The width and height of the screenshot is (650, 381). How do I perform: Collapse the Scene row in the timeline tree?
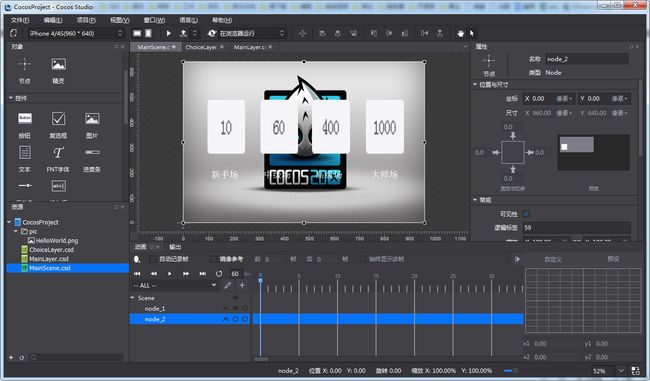click(132, 298)
